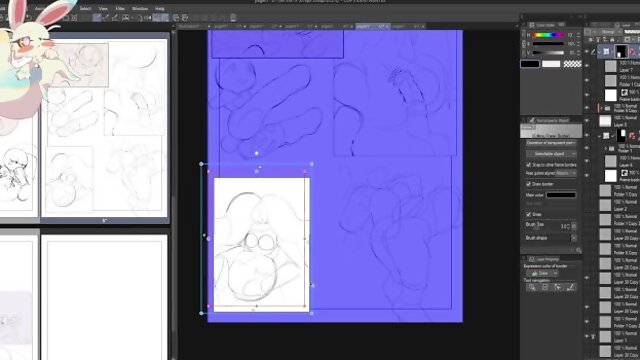The width and height of the screenshot is (640, 360).
Task: Toggle visibility of Layer 1
Action: click(x=587, y=336)
